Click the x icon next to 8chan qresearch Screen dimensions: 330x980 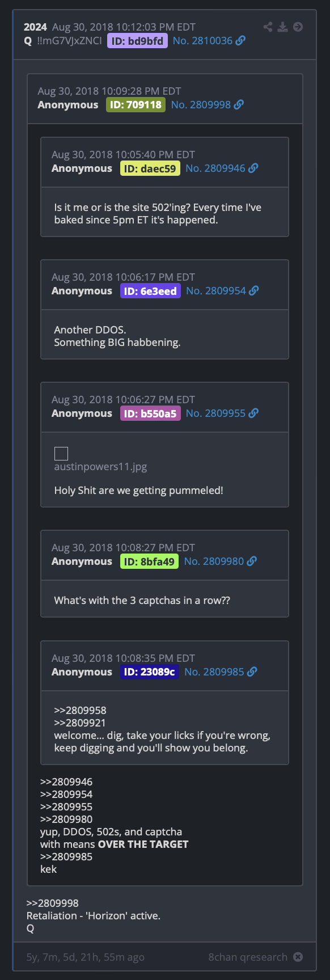(298, 957)
